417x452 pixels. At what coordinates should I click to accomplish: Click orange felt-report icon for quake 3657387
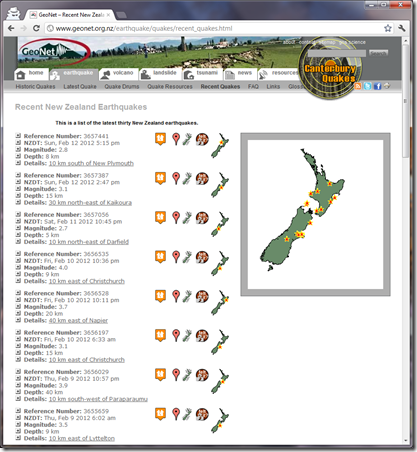pyautogui.click(x=160, y=178)
